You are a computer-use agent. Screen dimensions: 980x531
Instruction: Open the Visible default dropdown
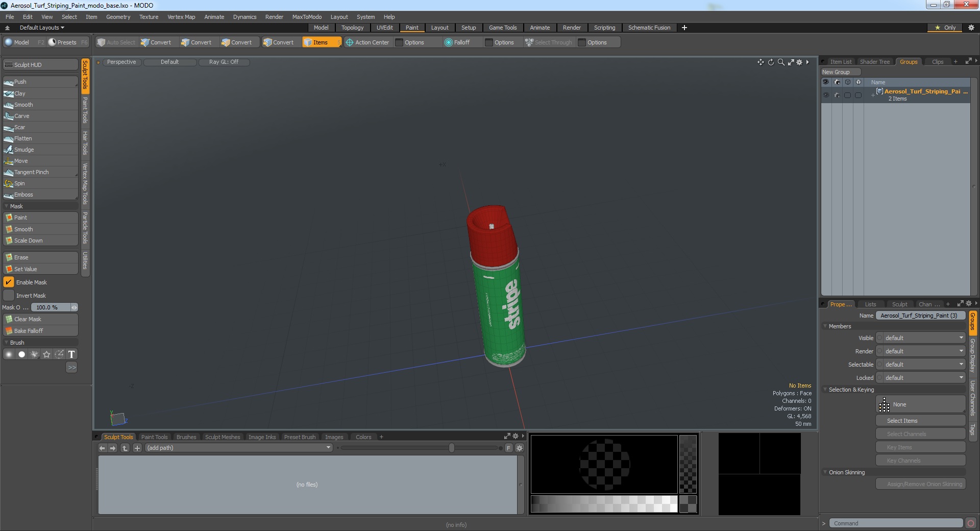[x=921, y=338]
